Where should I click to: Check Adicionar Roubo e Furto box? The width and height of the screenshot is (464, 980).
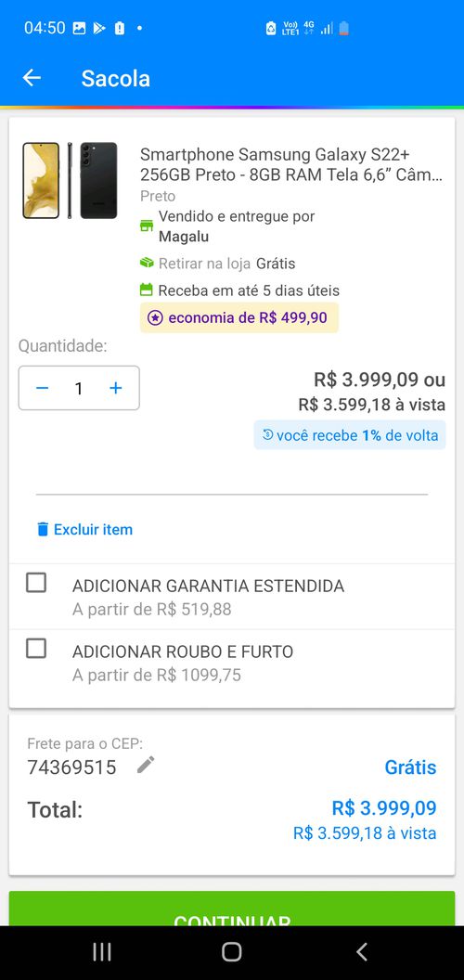[36, 649]
